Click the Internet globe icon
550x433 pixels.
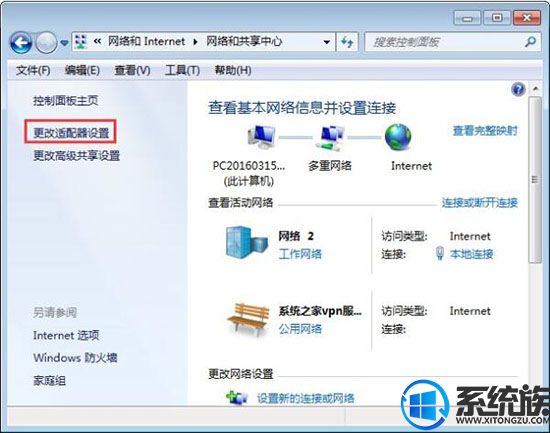[x=398, y=137]
